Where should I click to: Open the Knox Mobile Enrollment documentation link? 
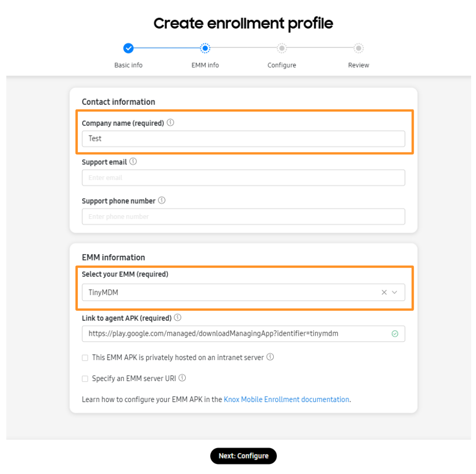point(286,400)
